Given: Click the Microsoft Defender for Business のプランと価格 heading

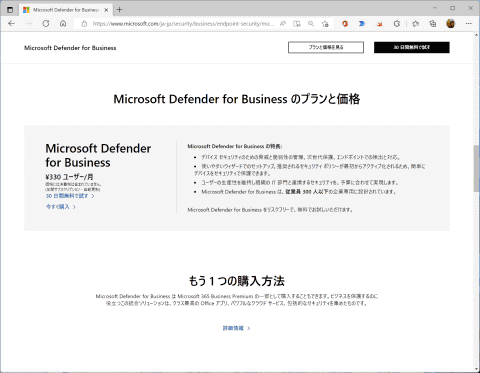Looking at the screenshot, I should click(x=237, y=99).
